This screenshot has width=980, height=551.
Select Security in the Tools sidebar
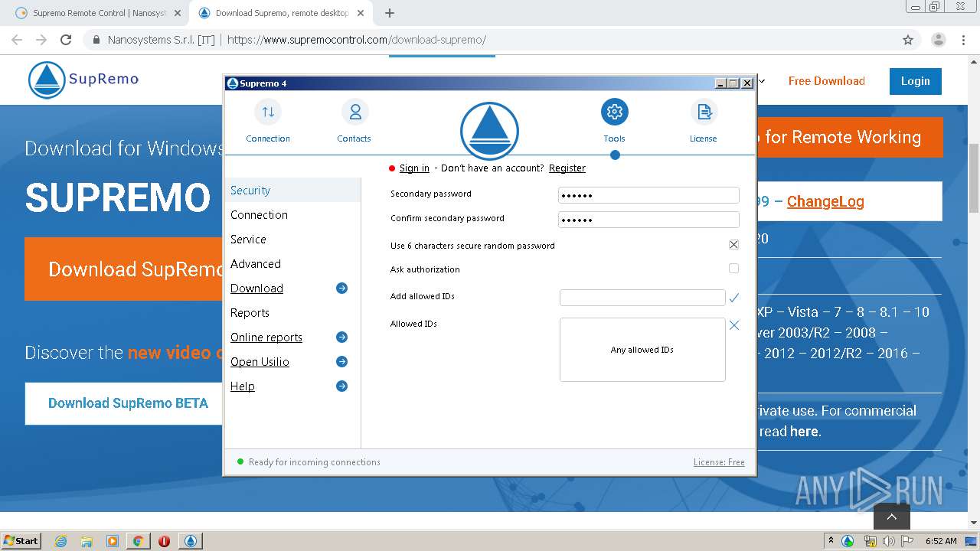point(292,191)
